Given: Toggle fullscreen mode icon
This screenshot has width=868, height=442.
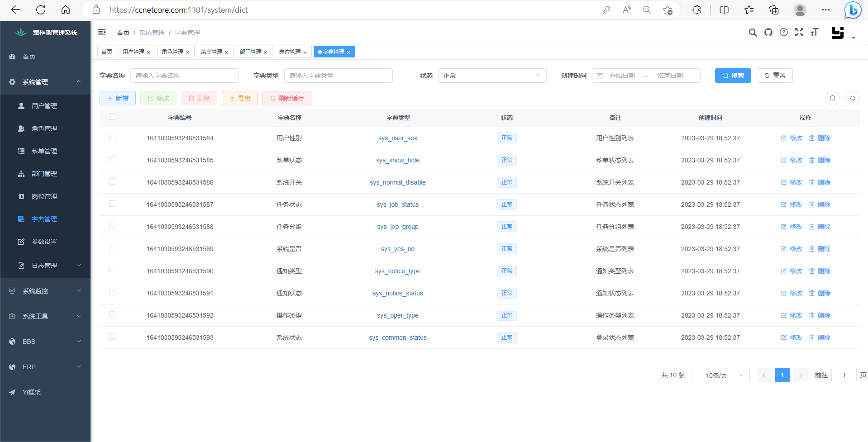Looking at the screenshot, I should tap(799, 32).
